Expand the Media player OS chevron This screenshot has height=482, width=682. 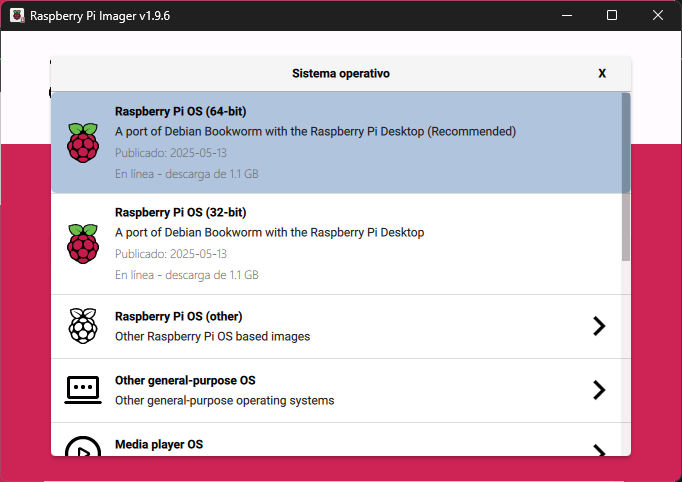click(x=598, y=449)
